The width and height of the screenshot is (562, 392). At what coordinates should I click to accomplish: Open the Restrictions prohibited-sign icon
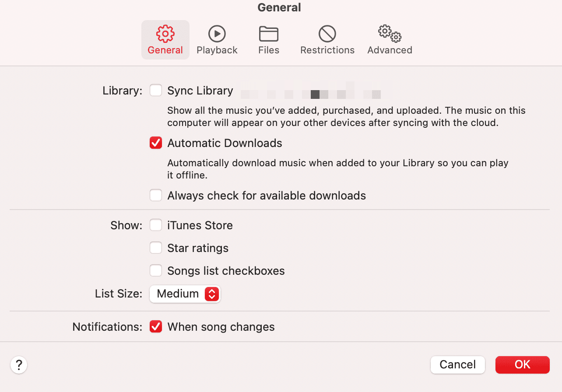(327, 33)
